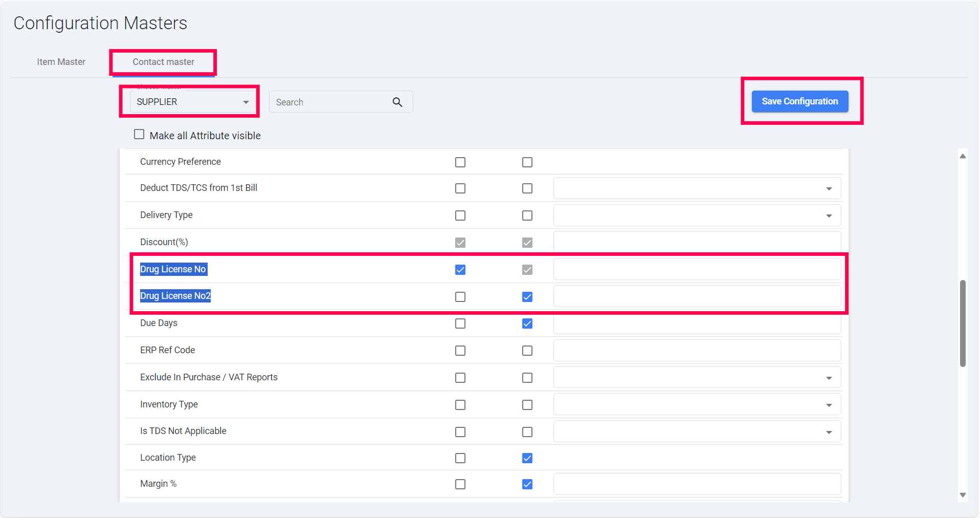Screen dimensions: 980x518
Task: Click the ERP Ref Code text field
Action: 697,351
